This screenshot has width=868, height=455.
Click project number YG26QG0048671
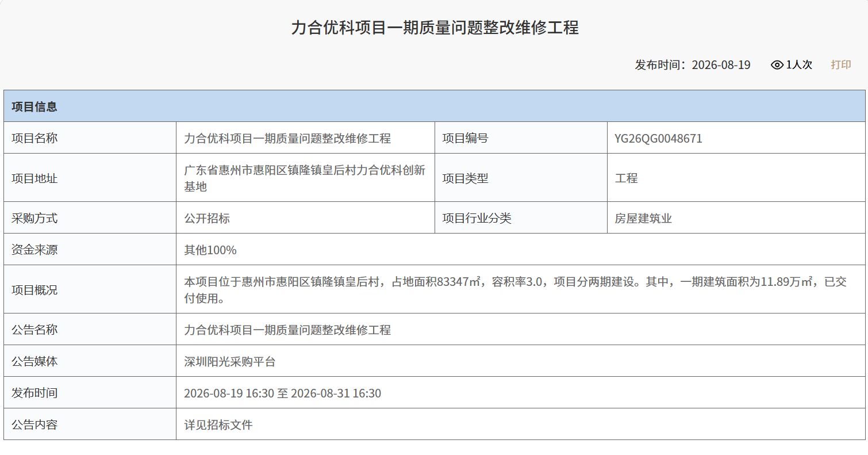point(658,138)
